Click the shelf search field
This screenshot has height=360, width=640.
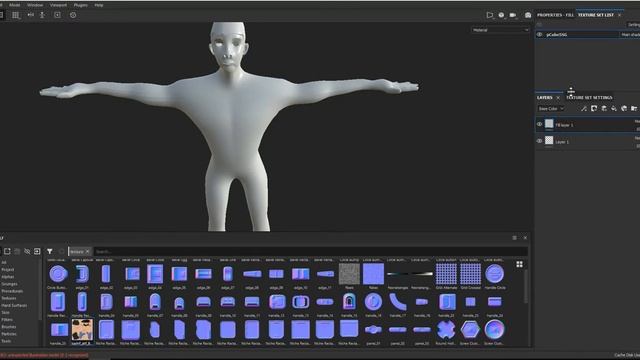tap(310, 252)
